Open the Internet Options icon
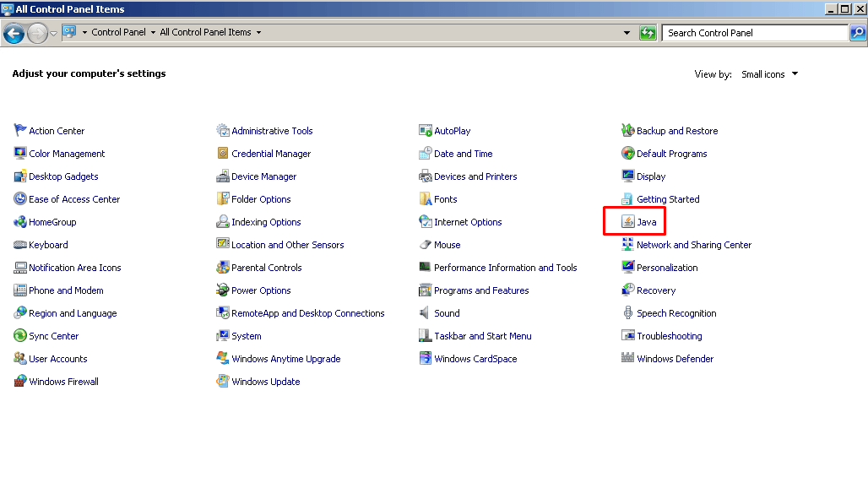Screen dimensions: 868x499 click(x=426, y=221)
